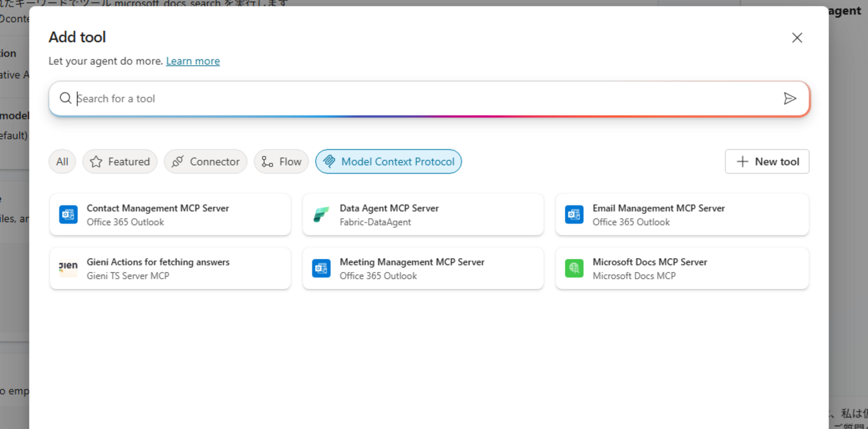The width and height of the screenshot is (868, 429).
Task: Close the Add tool dialog
Action: point(797,38)
